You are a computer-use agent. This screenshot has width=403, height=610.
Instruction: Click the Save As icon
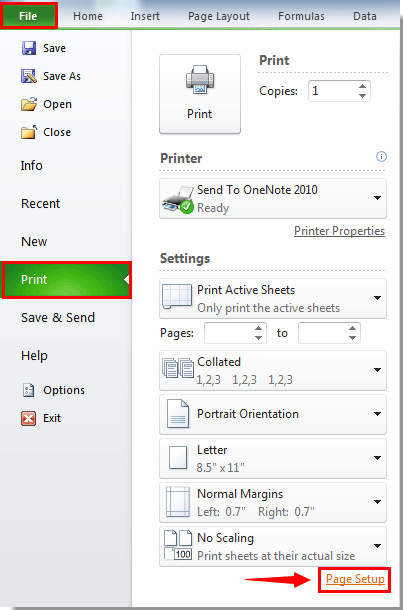tap(29, 76)
